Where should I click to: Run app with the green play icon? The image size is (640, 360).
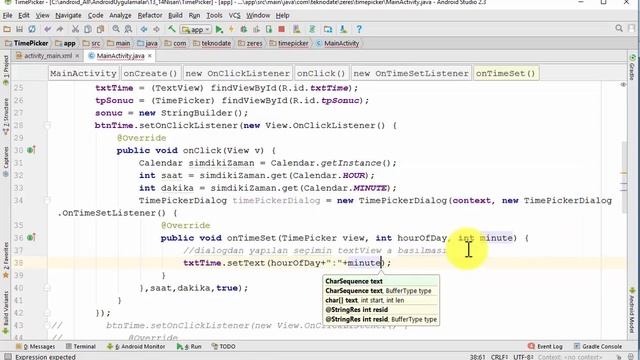(219, 29)
